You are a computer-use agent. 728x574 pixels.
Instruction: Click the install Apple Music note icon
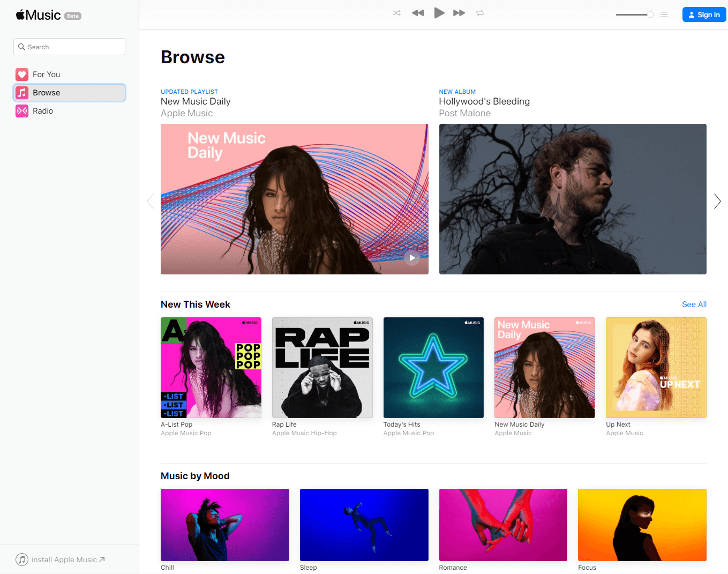click(22, 560)
